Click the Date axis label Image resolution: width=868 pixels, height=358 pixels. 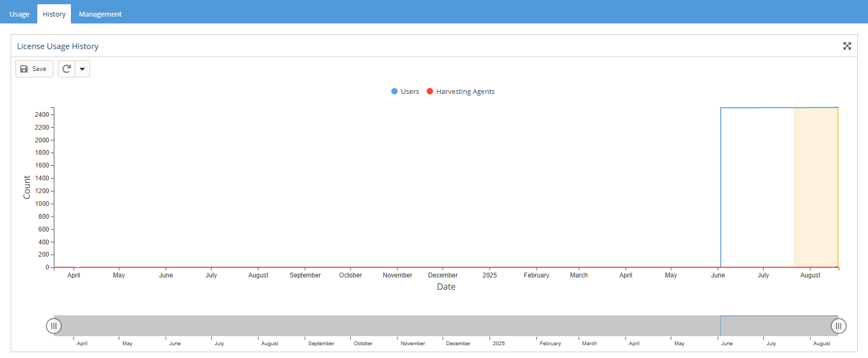click(x=446, y=287)
